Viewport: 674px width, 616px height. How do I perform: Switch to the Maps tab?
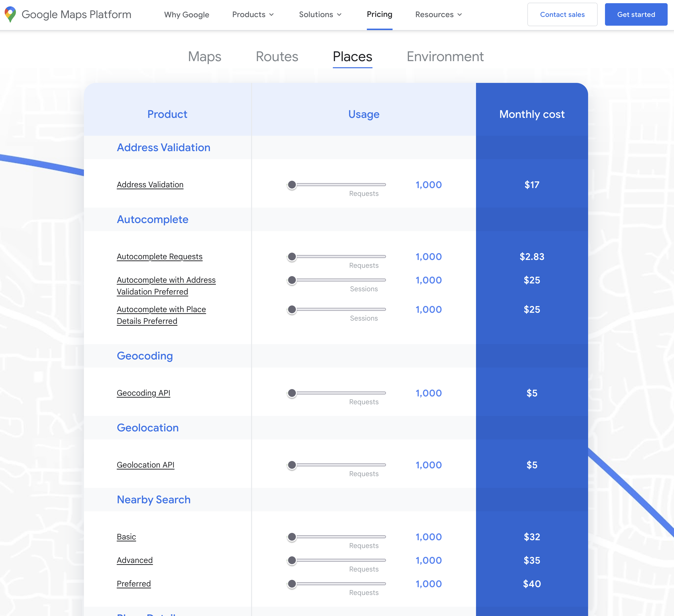point(204,56)
